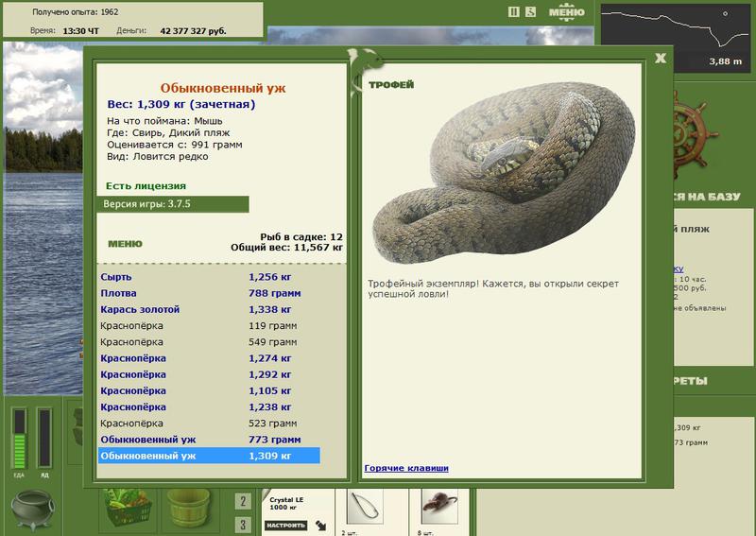This screenshot has width=756, height=536.
Task: Click the ЯД poison level bar
Action: (x=44, y=439)
